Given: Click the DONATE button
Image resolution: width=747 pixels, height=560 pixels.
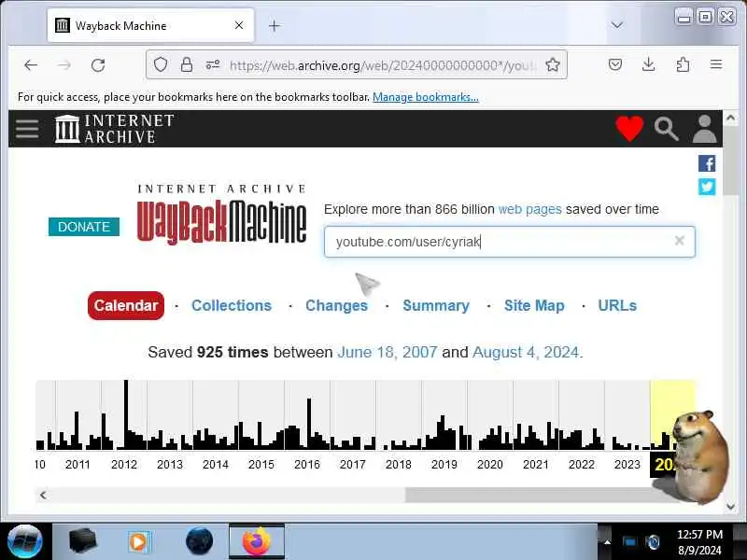Looking at the screenshot, I should point(84,227).
